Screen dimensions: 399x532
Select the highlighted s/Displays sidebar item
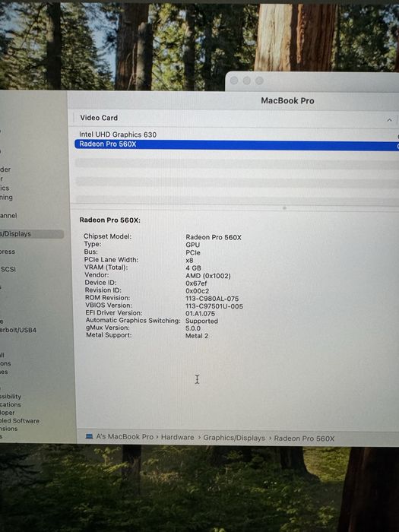pyautogui.click(x=32, y=234)
